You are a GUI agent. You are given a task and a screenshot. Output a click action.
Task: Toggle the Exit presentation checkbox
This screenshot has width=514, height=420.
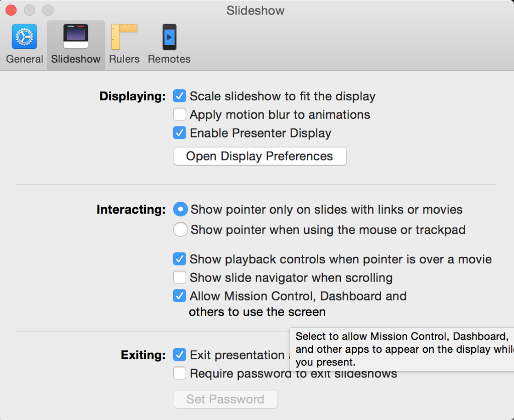[180, 355]
